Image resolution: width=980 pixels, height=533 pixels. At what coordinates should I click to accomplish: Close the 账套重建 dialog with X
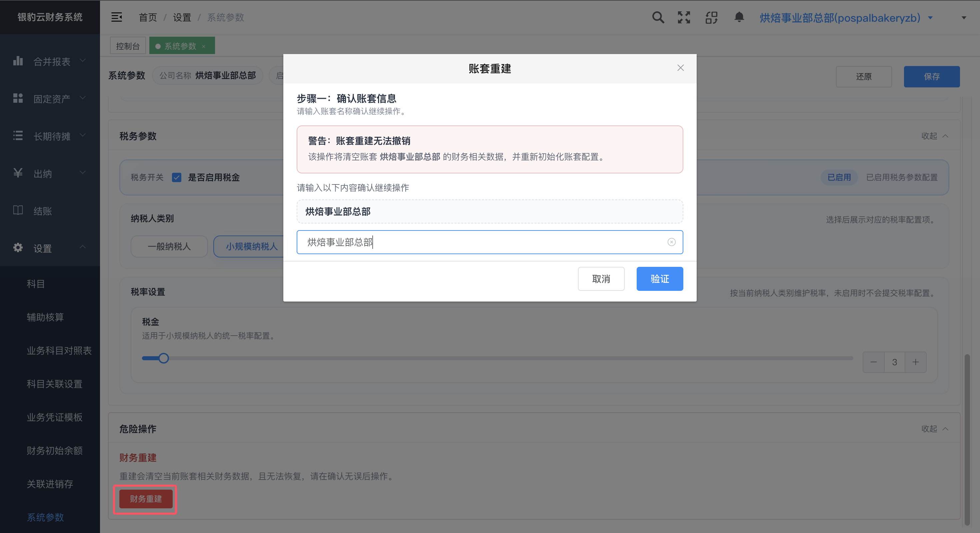681,68
